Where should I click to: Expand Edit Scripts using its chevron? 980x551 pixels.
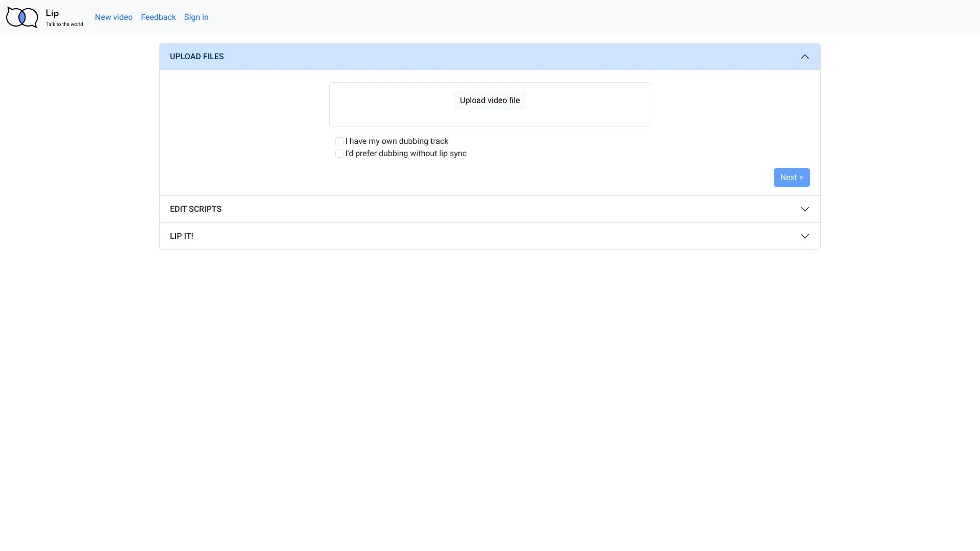point(804,209)
